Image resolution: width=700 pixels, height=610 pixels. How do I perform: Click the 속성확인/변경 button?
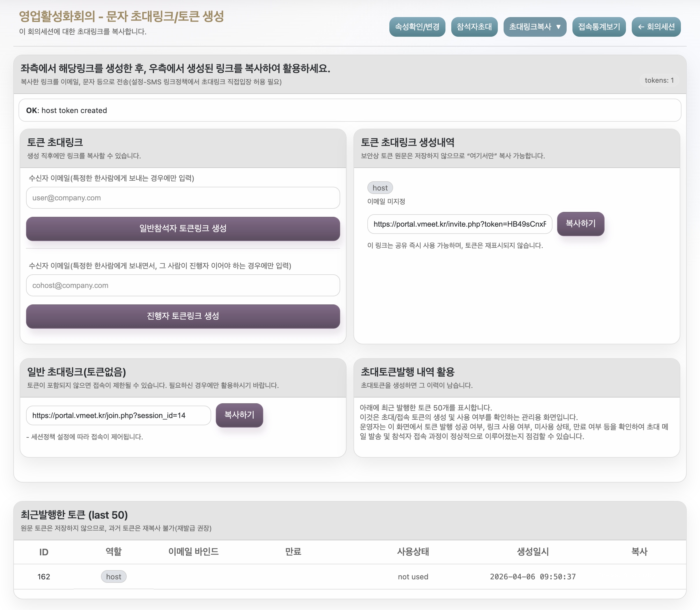(417, 27)
